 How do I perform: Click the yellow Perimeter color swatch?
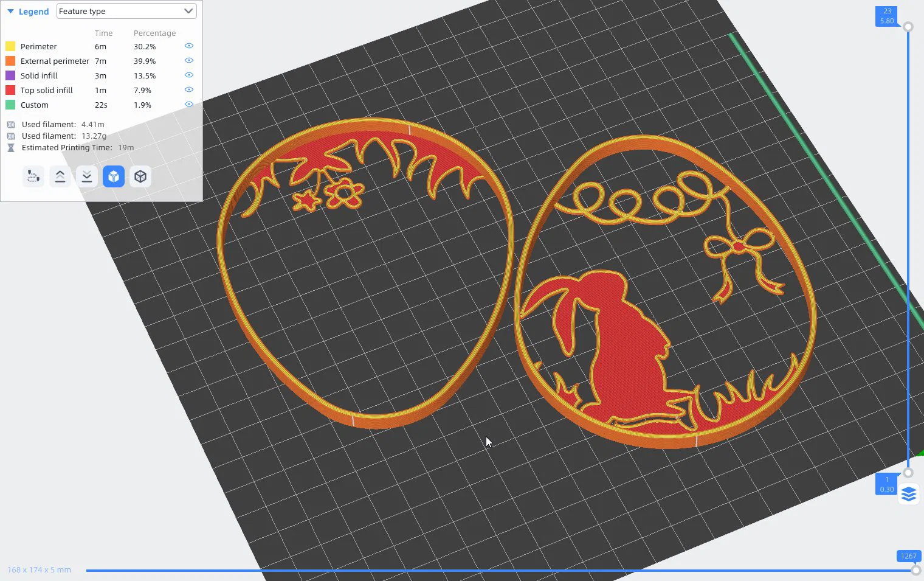tap(10, 46)
